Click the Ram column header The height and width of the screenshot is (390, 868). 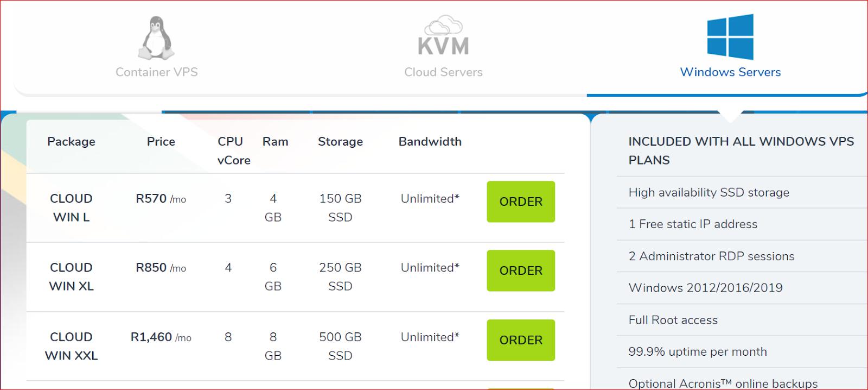coord(276,142)
